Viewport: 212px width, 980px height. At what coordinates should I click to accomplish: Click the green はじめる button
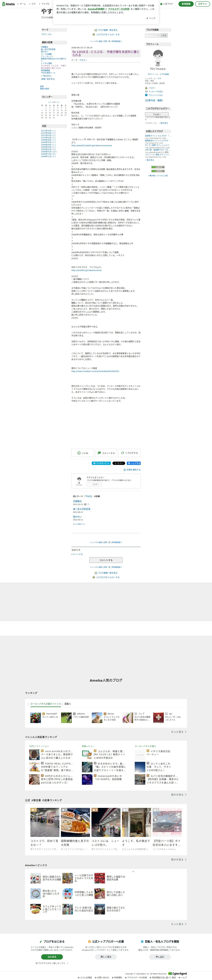[52, 957]
